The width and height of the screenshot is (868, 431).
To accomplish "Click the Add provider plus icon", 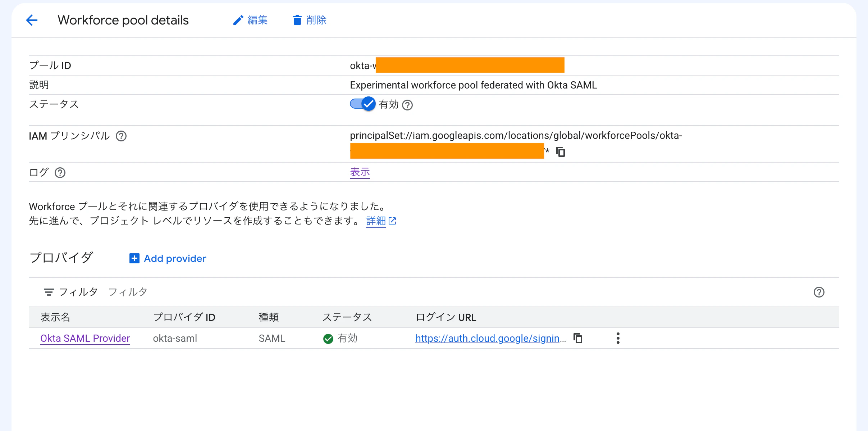I will coord(134,258).
